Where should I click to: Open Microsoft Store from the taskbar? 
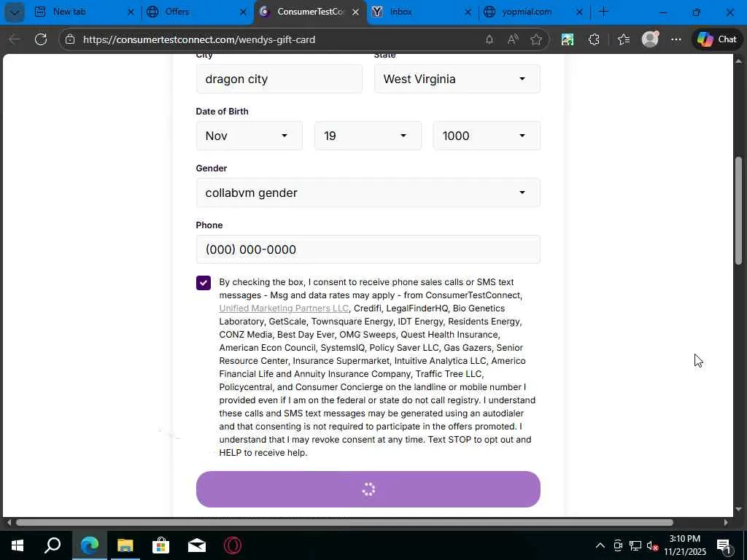pyautogui.click(x=160, y=545)
